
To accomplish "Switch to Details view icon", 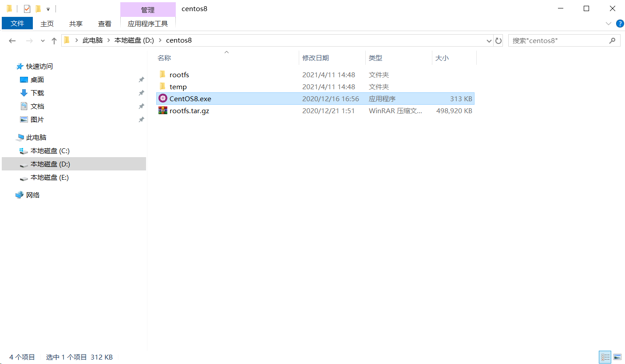I will point(605,357).
